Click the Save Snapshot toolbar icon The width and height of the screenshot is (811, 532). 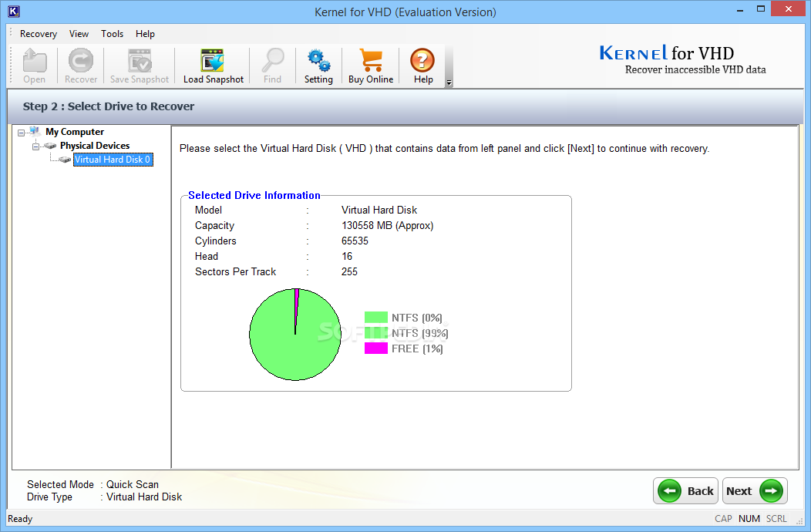point(140,61)
